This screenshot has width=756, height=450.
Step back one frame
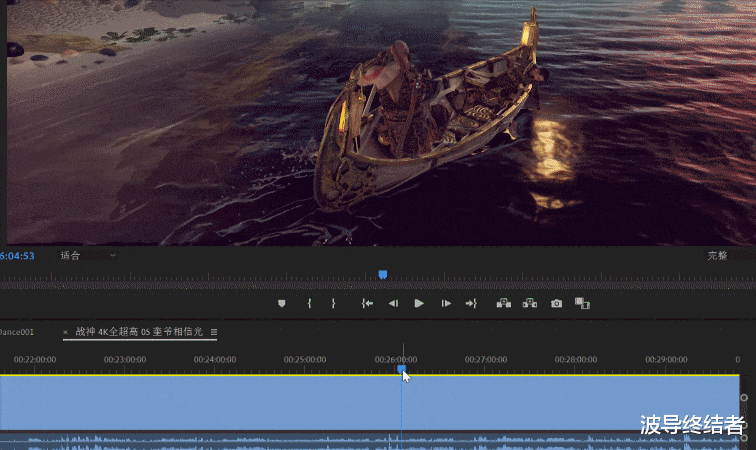tap(393, 303)
